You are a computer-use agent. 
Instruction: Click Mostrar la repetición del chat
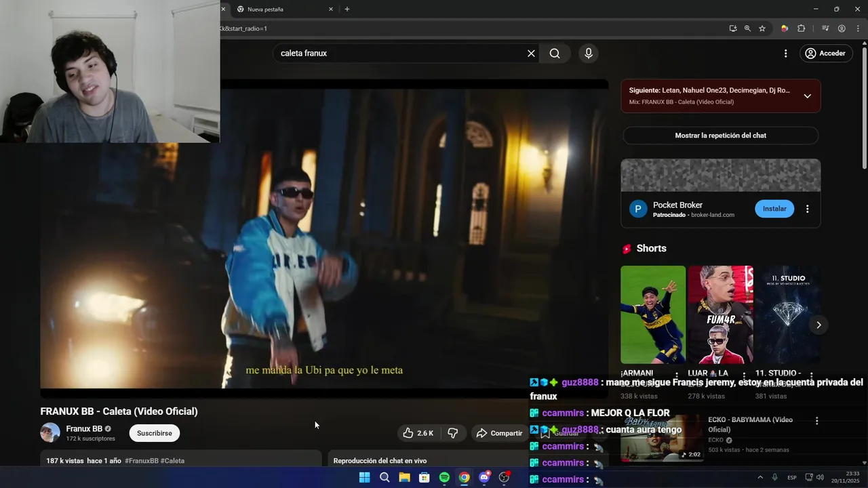720,136
